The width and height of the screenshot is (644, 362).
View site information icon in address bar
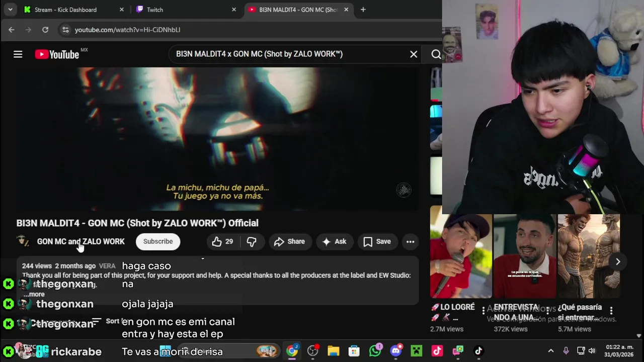click(x=65, y=30)
